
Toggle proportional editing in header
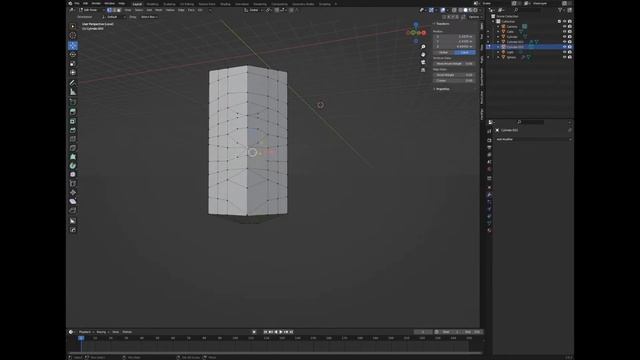click(x=291, y=10)
